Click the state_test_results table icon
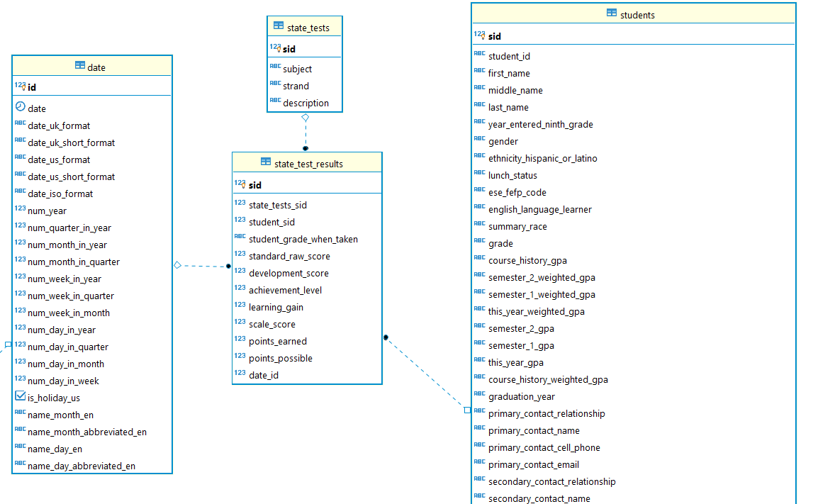 266,163
